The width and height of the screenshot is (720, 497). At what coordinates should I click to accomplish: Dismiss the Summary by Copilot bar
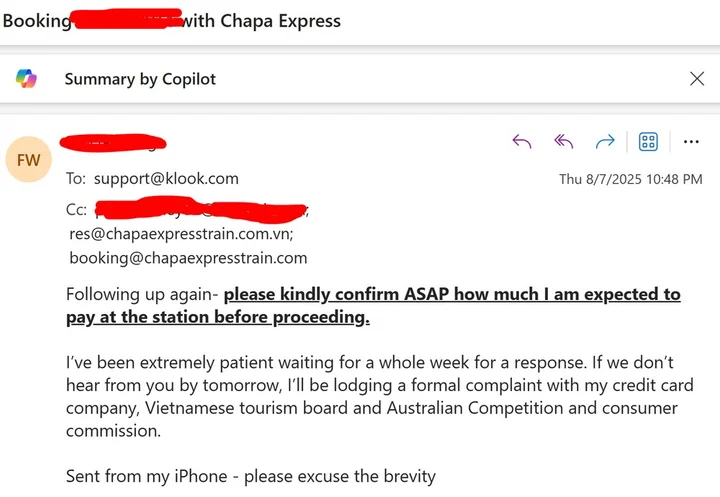point(697,79)
